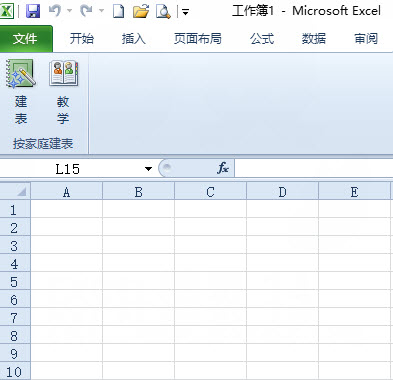Expand Customize Quick Access Toolbar arrow
The image size is (393, 380).
tap(185, 12)
